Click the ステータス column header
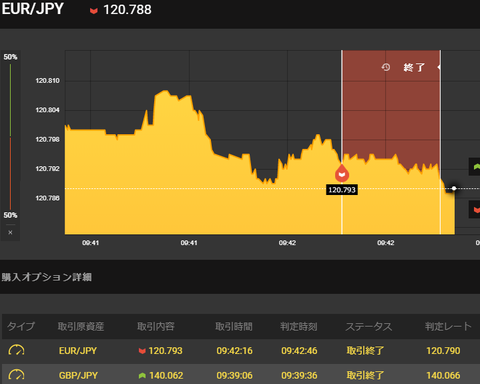Image resolution: width=480 pixels, height=384 pixels. tap(369, 326)
